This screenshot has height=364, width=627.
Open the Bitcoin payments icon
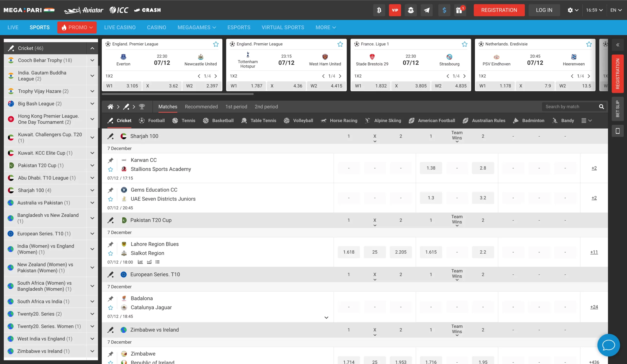point(379,10)
